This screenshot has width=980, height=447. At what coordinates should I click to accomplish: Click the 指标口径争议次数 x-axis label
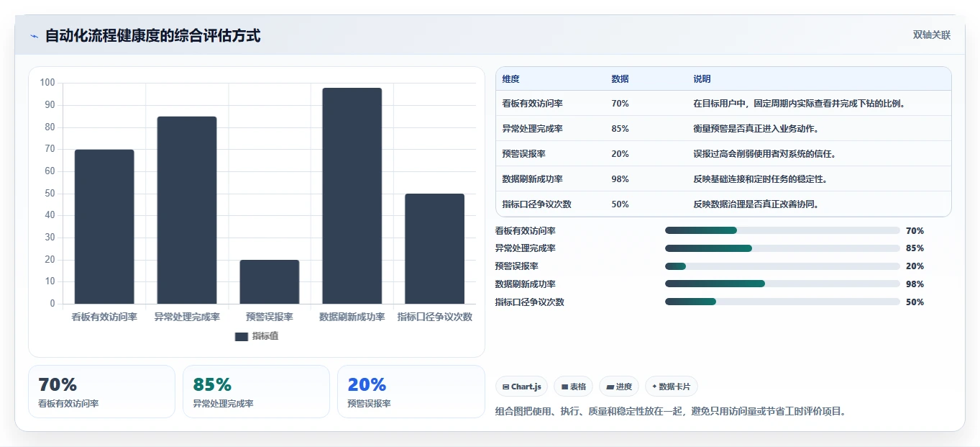(x=434, y=317)
